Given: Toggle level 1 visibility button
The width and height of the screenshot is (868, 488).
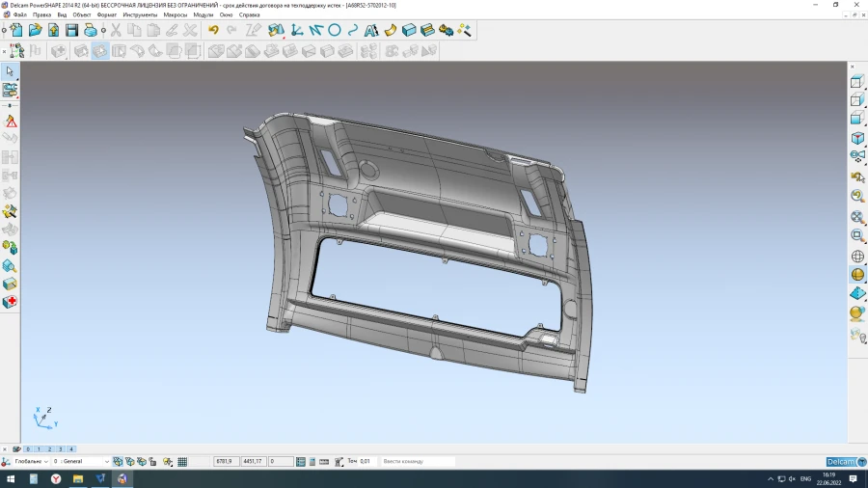Looking at the screenshot, I should point(39,449).
